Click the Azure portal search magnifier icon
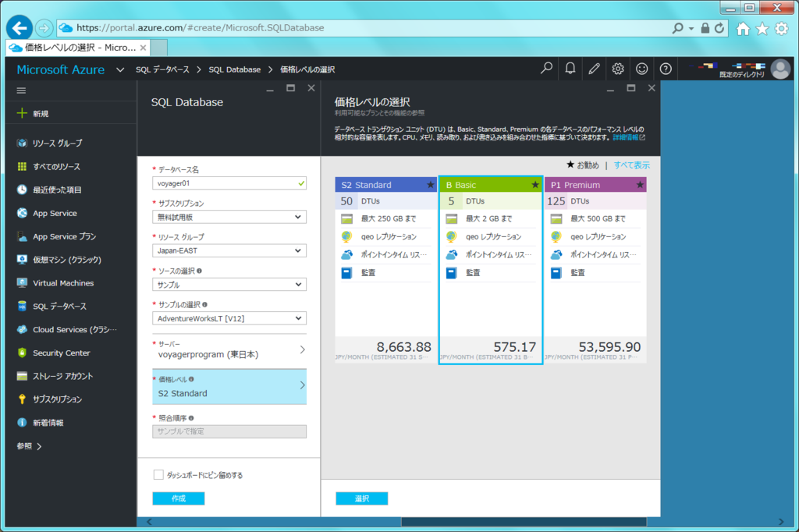799x532 pixels. (x=546, y=69)
